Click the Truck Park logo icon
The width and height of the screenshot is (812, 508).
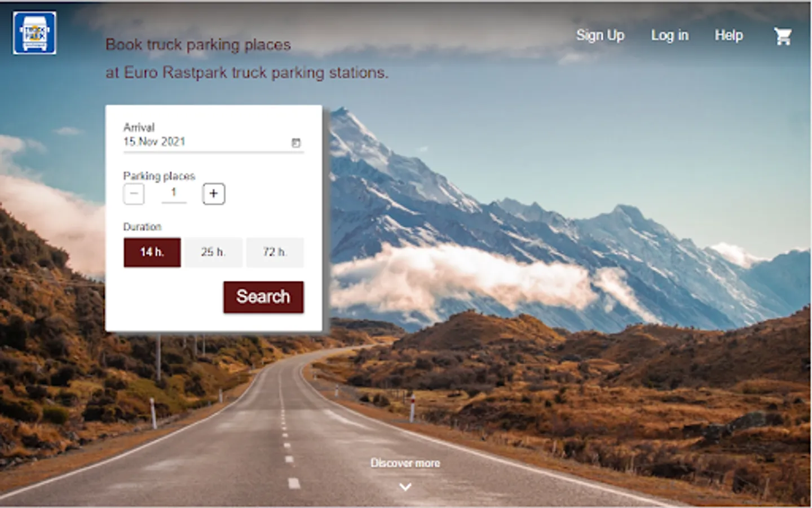click(34, 33)
